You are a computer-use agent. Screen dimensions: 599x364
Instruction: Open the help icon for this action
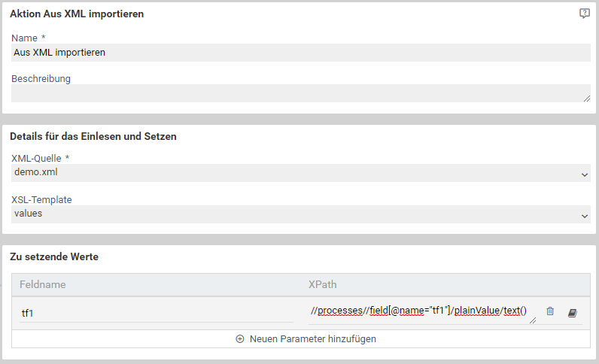(x=584, y=14)
